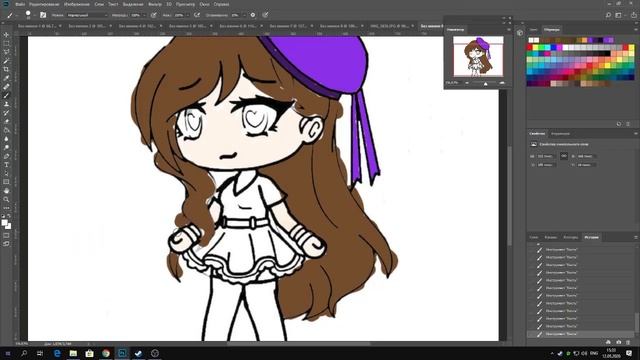This screenshot has width=640, height=360.
Task: Switch to the Слои panel tab
Action: (x=534, y=237)
